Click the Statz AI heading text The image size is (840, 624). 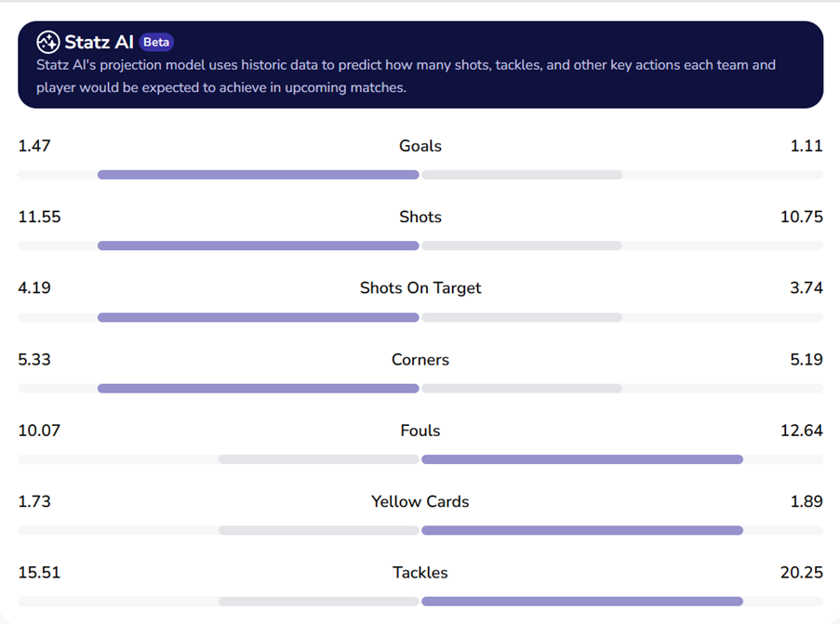[x=100, y=42]
